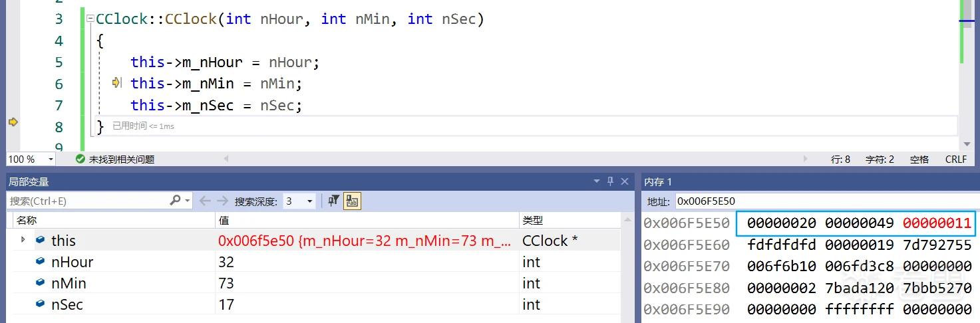Screen dimensions: 980x323
Task: Click the memory 地址 address input field
Action: coord(827,201)
